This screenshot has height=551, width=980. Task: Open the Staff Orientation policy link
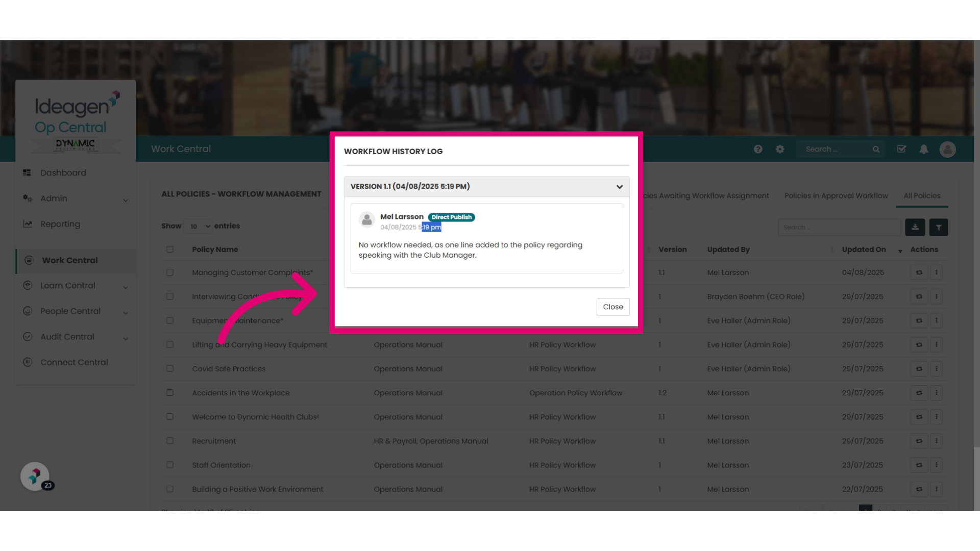(x=221, y=465)
